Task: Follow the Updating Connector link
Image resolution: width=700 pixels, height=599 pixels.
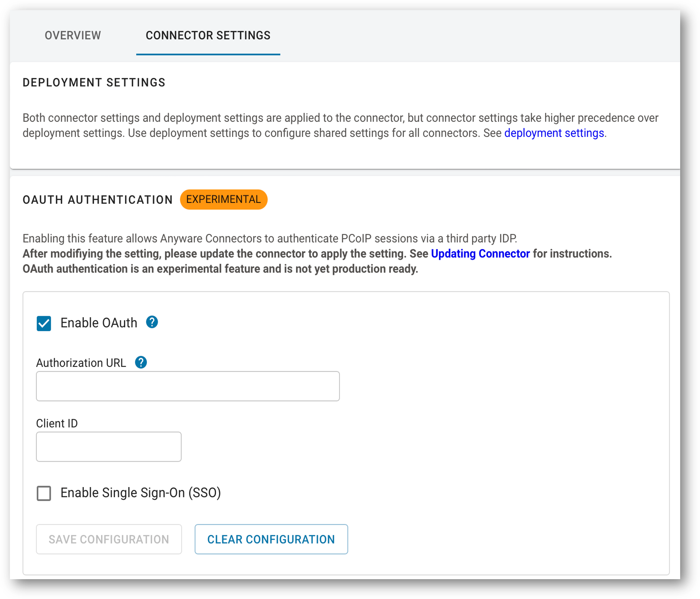Action: click(480, 253)
